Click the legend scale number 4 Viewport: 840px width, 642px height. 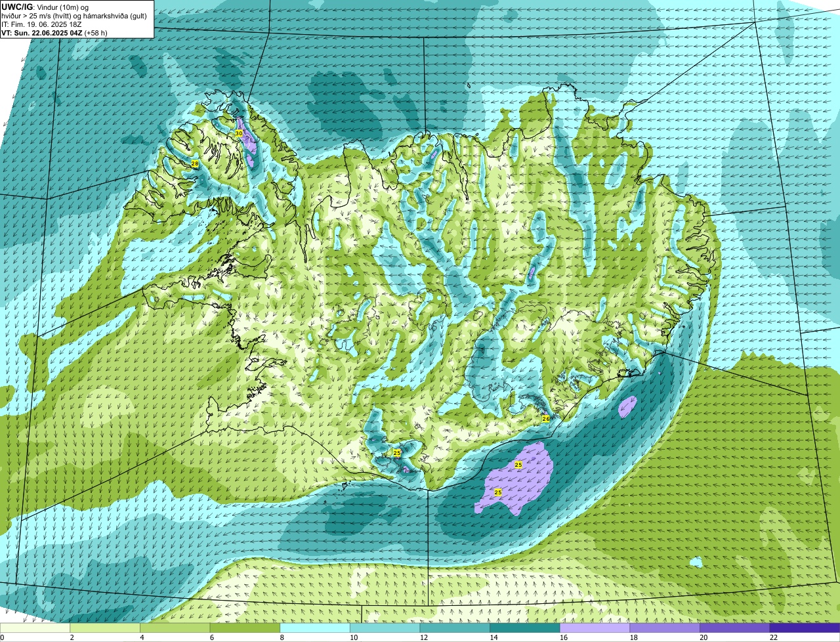[142, 637]
